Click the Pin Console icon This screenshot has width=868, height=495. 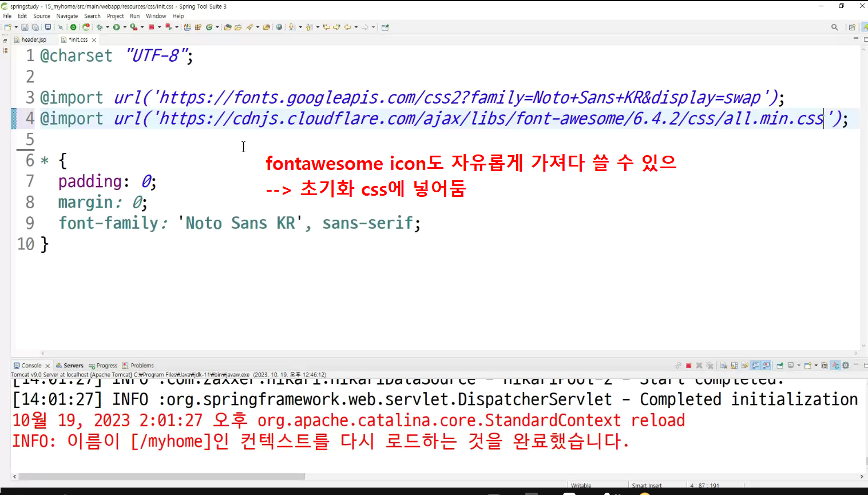[779, 365]
